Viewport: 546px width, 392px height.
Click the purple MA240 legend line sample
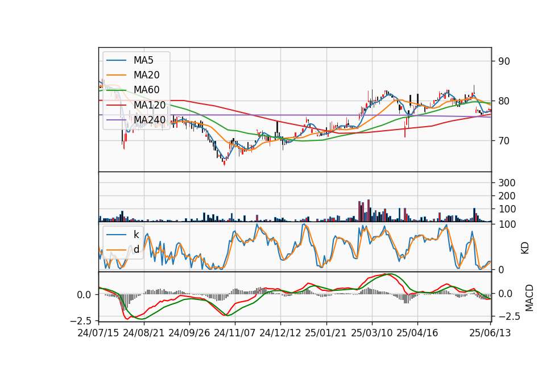click(x=117, y=120)
